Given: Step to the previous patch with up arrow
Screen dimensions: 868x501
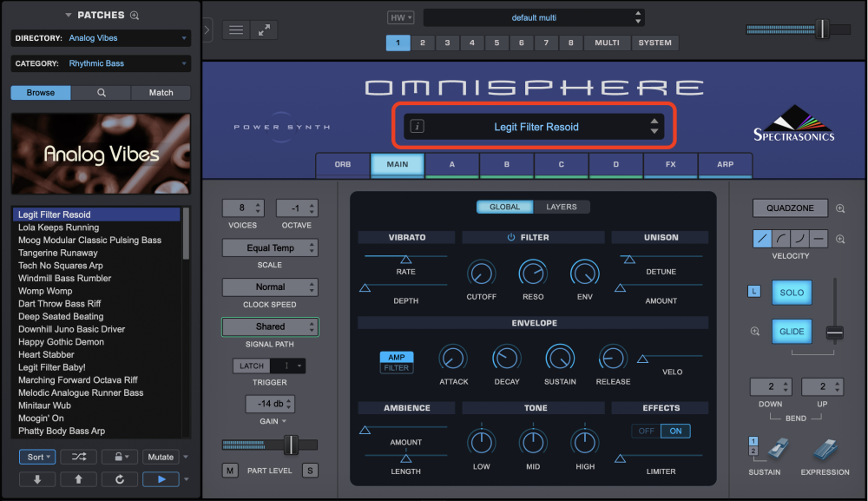Looking at the screenshot, I should click(x=78, y=479).
